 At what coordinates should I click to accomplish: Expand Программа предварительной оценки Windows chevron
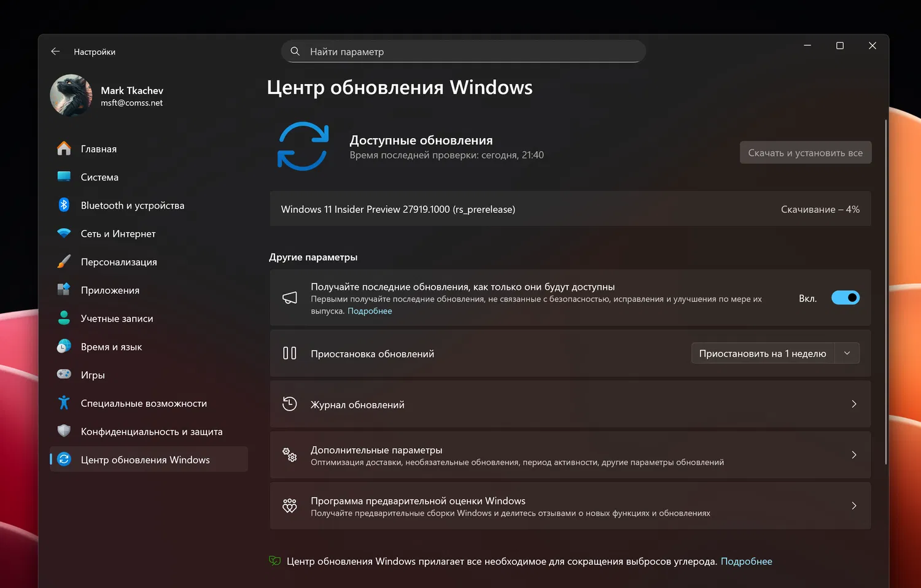tap(853, 506)
